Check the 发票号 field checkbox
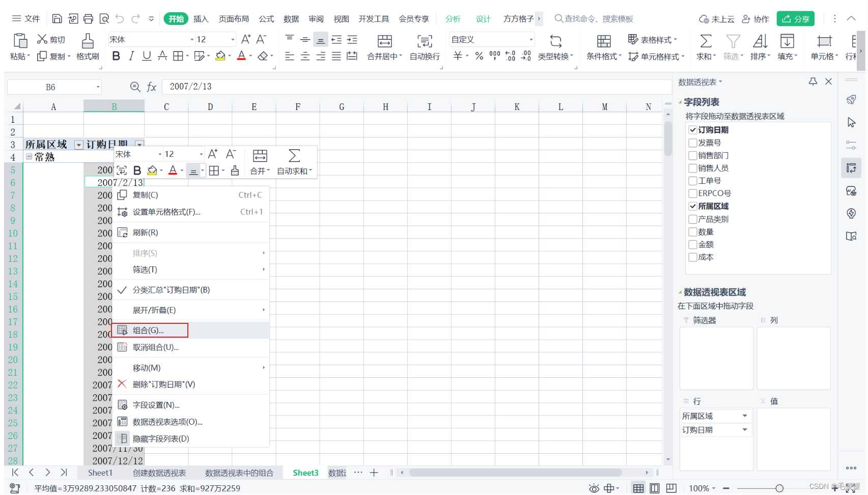The image size is (868, 495). (692, 143)
